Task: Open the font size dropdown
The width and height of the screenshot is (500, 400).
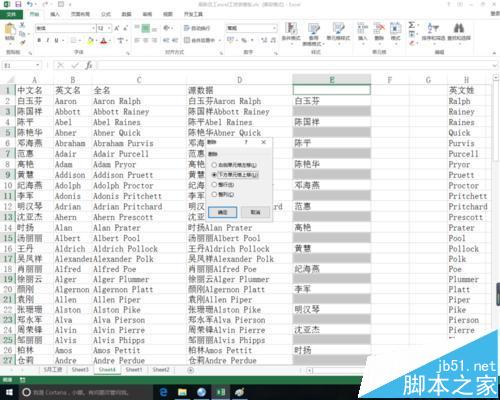Action: (110, 28)
